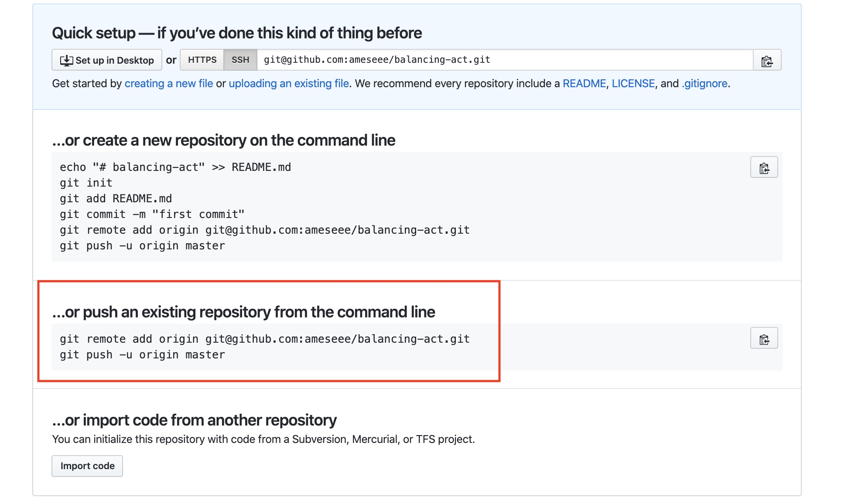The height and width of the screenshot is (504, 848).
Task: Click the echo README.md command line
Action: pos(175,167)
